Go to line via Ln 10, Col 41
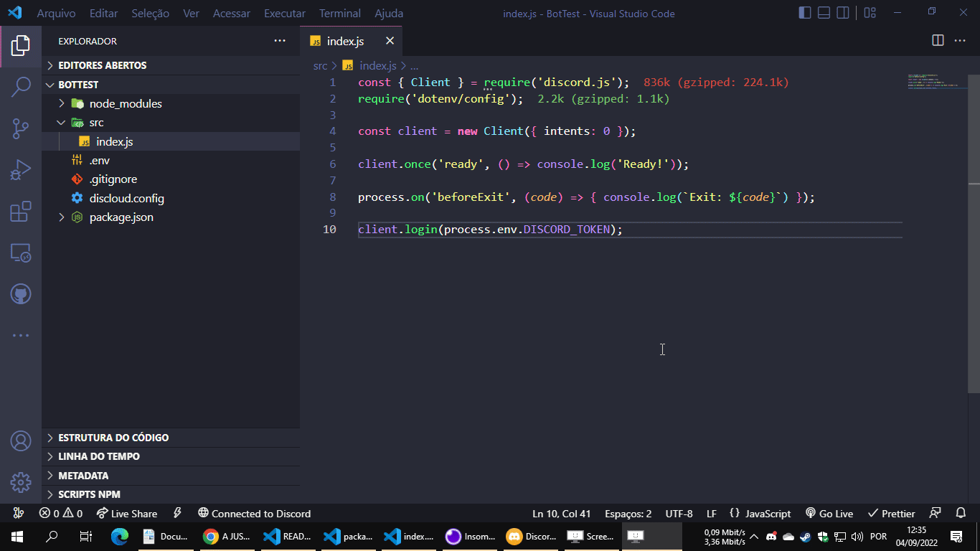 (x=561, y=514)
